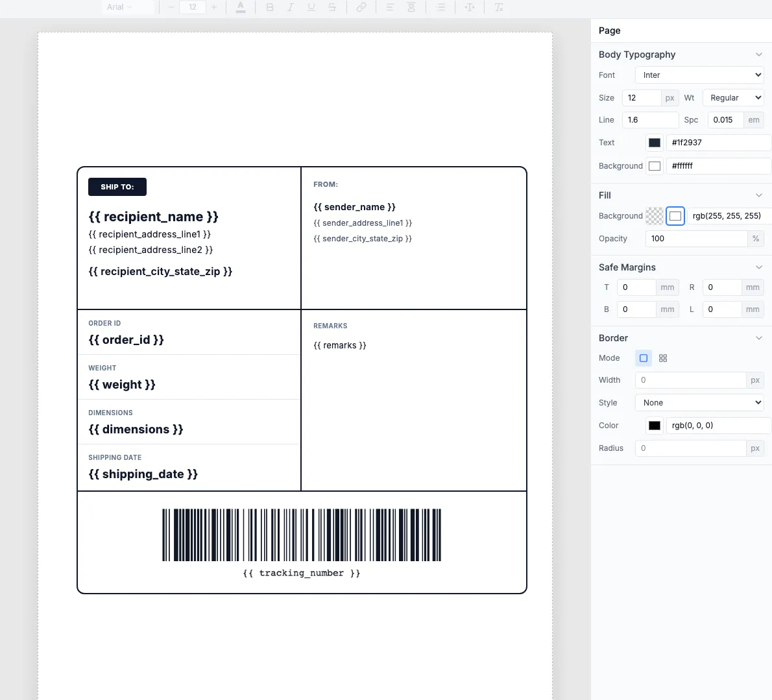Toggle bold formatting
The width and height of the screenshot is (772, 700).
270,7
